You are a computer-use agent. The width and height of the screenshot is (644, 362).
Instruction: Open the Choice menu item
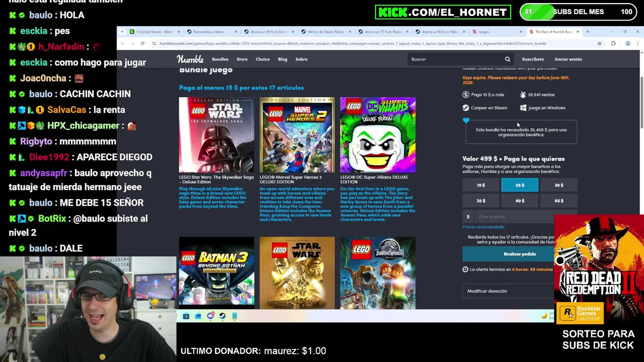(x=263, y=59)
